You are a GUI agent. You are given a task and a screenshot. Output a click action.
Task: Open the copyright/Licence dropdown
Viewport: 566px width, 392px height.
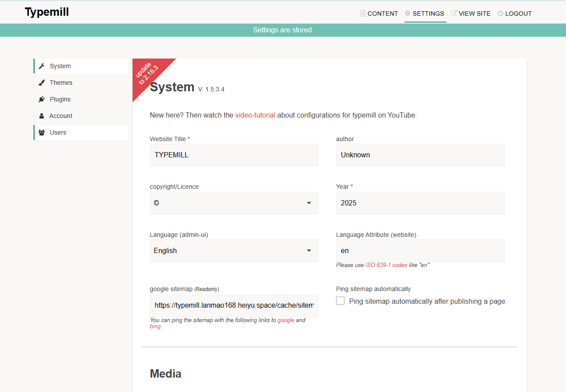coord(234,203)
